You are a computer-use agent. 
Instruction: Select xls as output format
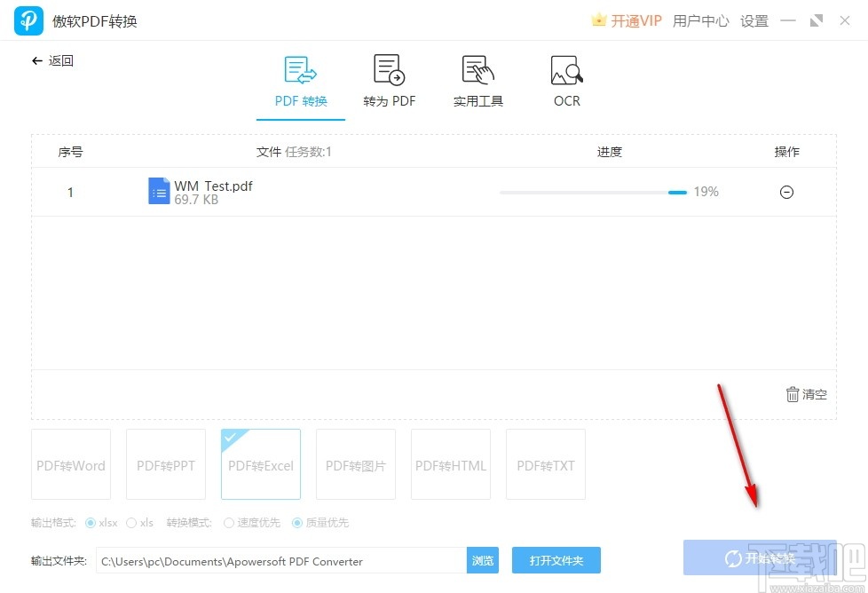coord(130,523)
